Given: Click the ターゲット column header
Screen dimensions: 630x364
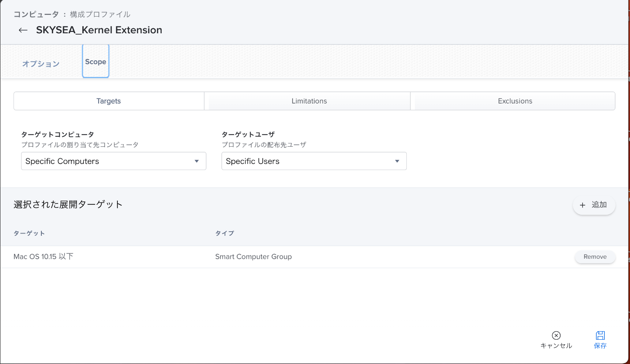Looking at the screenshot, I should coord(29,233).
